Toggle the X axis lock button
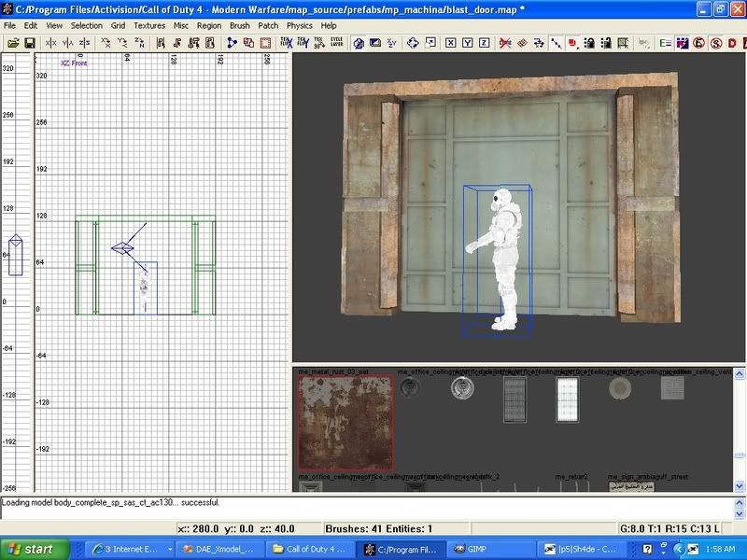Image resolution: width=747 pixels, height=560 pixels. 450,43
